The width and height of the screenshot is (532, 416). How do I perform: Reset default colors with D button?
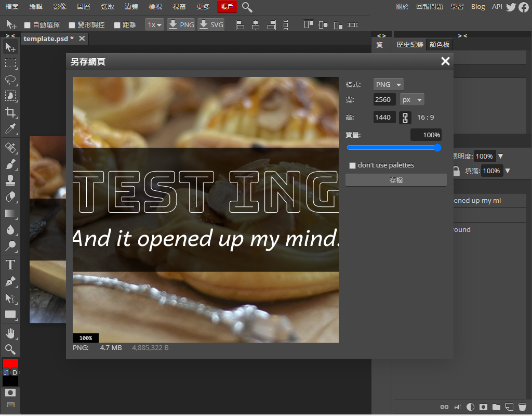click(15, 372)
